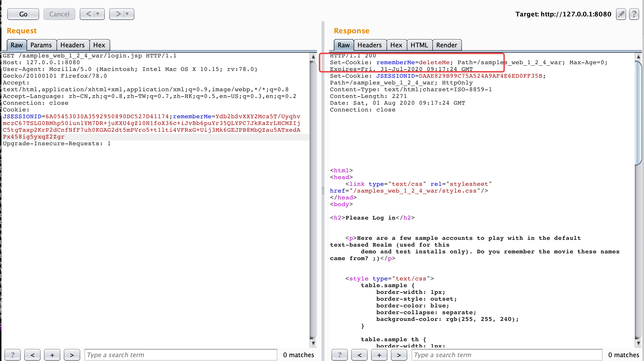Switch to Render tab in Response panel
Screen dimensions: 644x361
(x=446, y=45)
